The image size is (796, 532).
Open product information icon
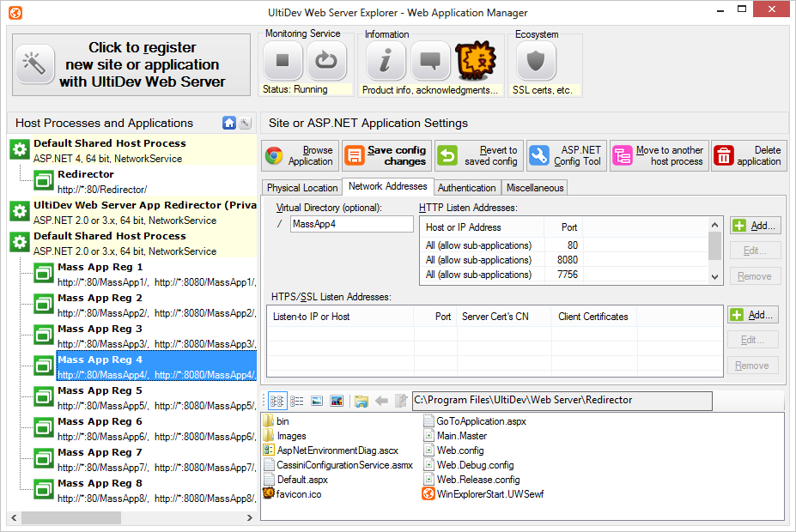coord(386,61)
